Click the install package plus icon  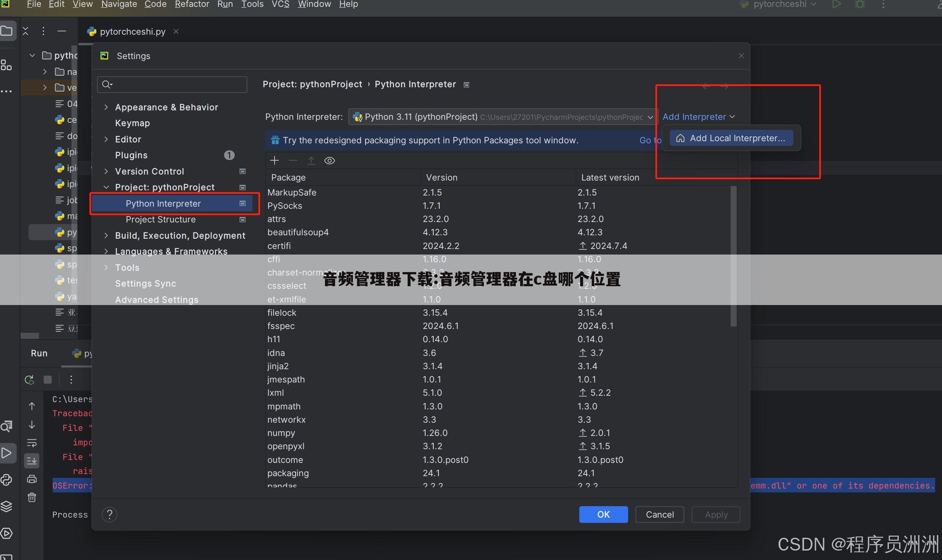coord(275,160)
